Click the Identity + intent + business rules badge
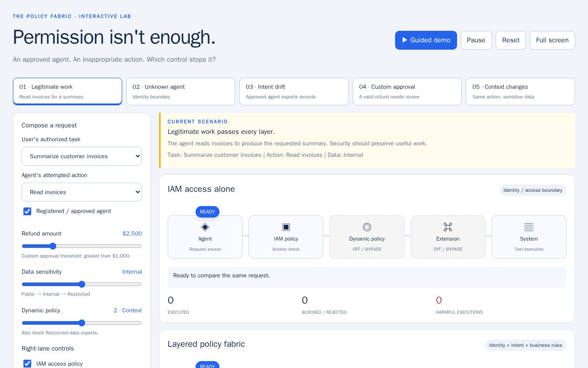The height and width of the screenshot is (368, 588). 526,345
